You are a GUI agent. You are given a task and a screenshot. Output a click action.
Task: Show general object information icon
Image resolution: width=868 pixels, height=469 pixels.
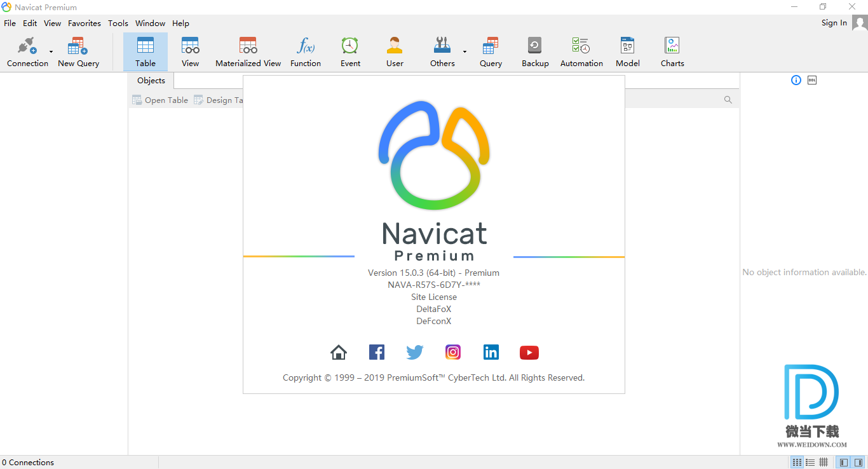click(x=796, y=80)
